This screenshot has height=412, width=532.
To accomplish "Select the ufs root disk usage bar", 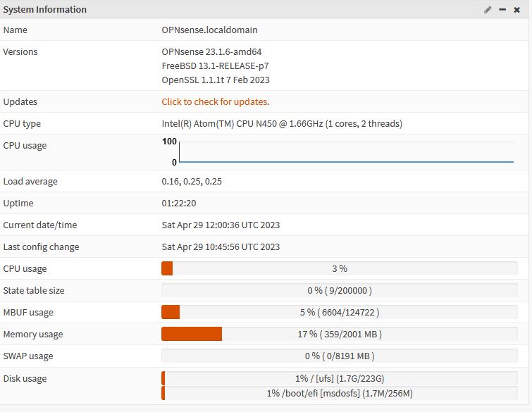I will pyautogui.click(x=340, y=378).
